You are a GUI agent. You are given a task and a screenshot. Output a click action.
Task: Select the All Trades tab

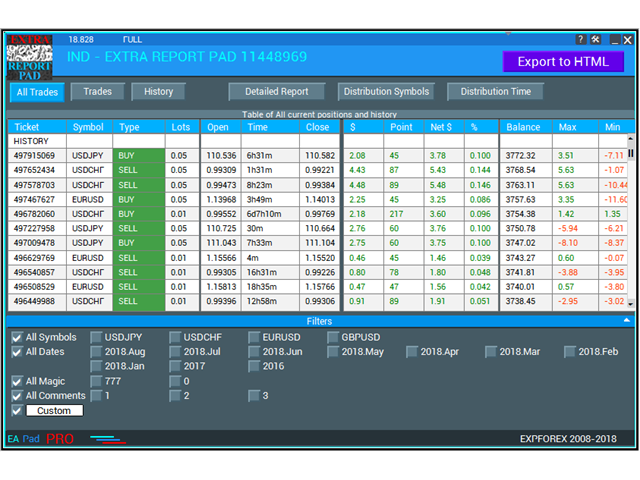point(37,93)
